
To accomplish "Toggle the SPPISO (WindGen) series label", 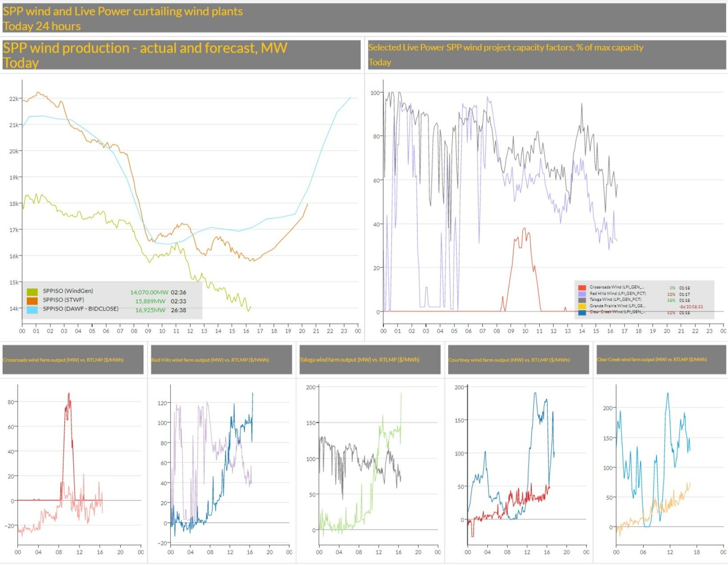I will [x=68, y=291].
